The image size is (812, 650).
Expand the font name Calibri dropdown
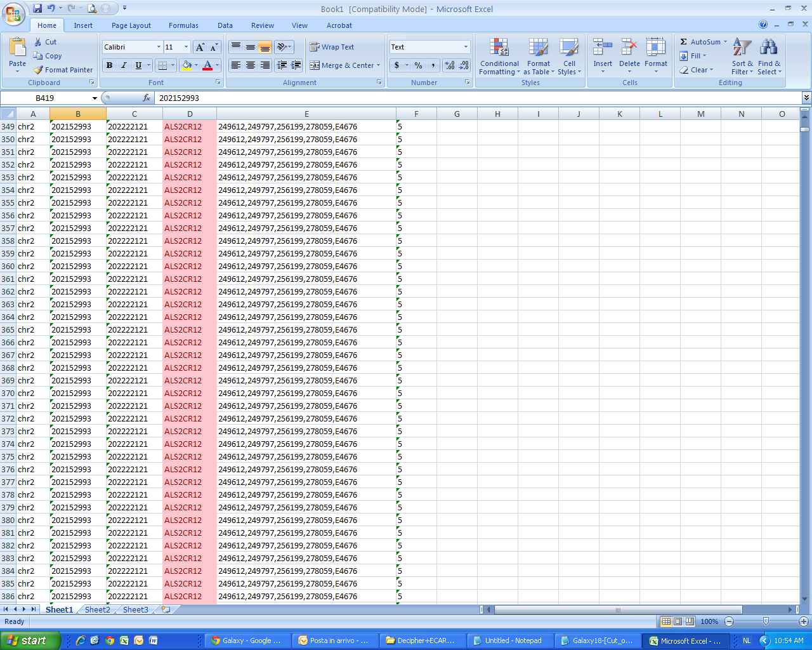(x=159, y=47)
